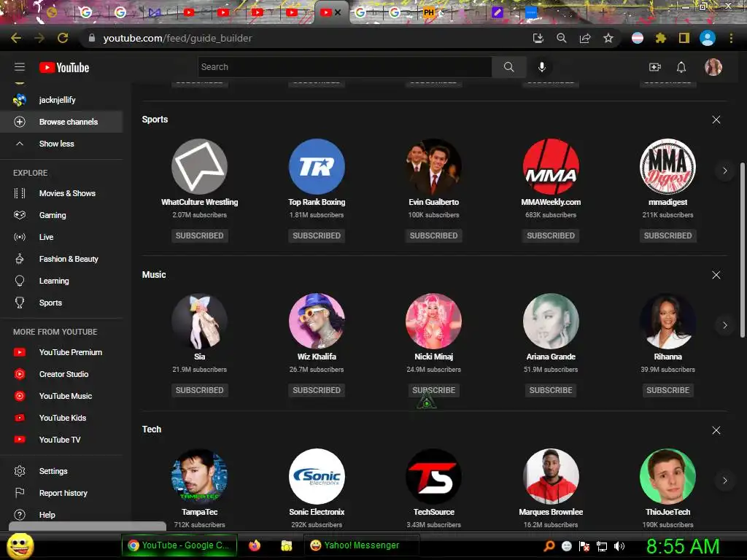The height and width of the screenshot is (560, 747).
Task: Reload the page
Action: [63, 38]
